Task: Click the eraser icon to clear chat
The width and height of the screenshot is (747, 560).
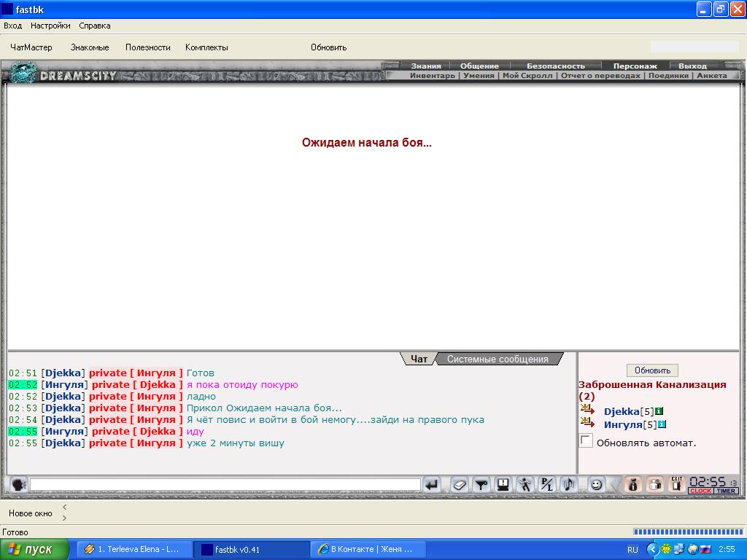Action: click(x=460, y=485)
